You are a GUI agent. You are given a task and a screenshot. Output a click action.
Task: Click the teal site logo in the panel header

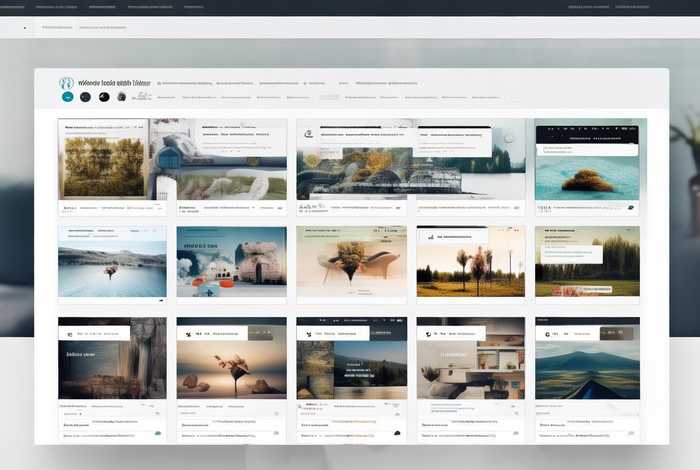67,83
